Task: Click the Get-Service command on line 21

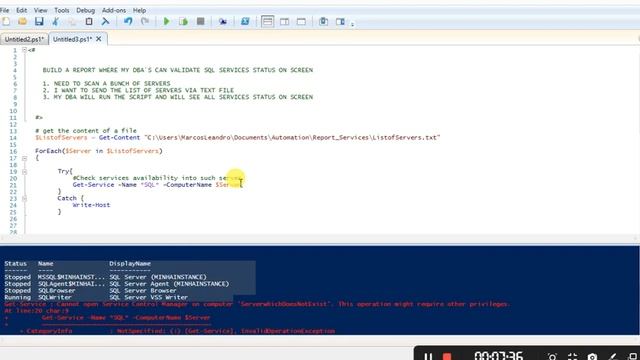Action: click(x=93, y=185)
